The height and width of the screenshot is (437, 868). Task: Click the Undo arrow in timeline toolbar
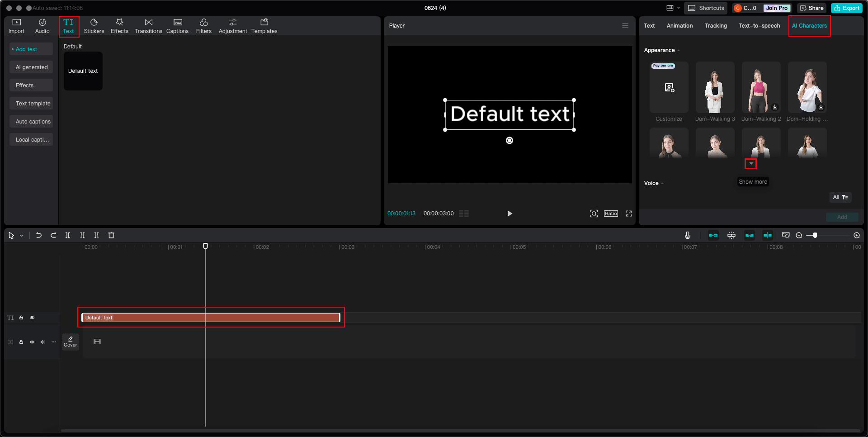tap(39, 235)
